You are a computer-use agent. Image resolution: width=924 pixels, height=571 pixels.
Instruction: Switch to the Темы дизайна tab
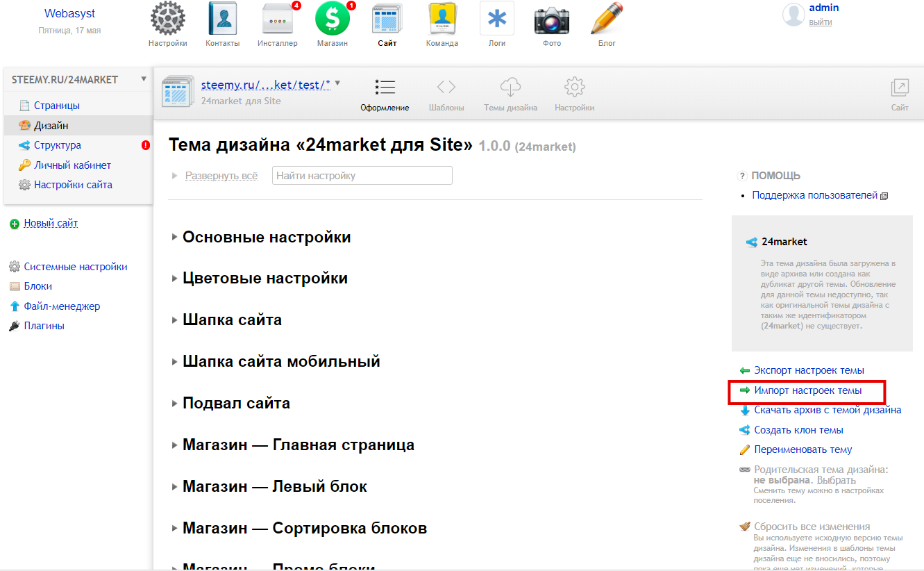[x=510, y=96]
